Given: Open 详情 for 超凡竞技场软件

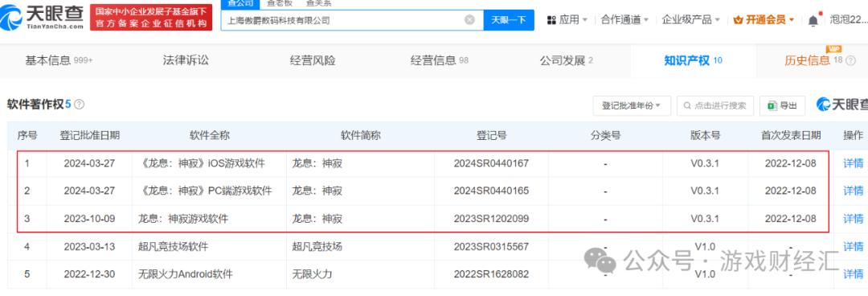Looking at the screenshot, I should click(853, 246).
